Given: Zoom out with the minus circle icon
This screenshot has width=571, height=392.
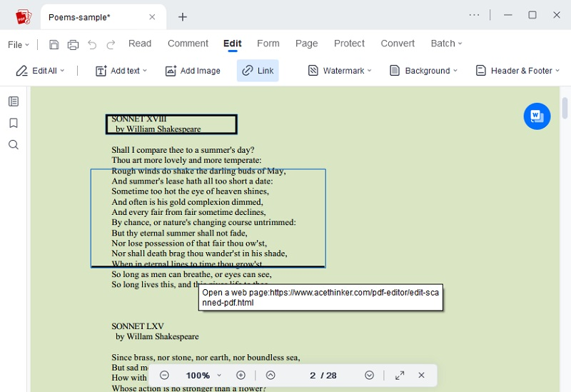Looking at the screenshot, I should tap(164, 376).
